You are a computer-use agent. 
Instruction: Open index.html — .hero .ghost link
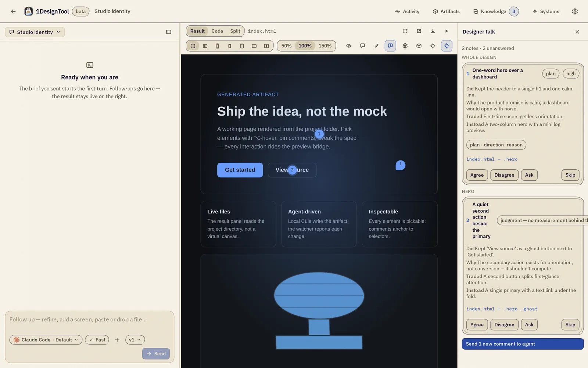pos(502,309)
